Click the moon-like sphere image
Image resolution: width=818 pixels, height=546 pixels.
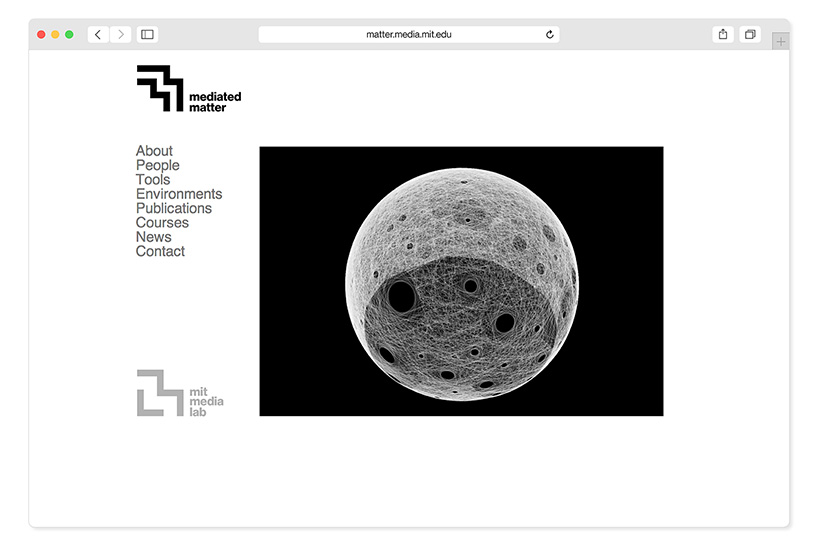[461, 282]
